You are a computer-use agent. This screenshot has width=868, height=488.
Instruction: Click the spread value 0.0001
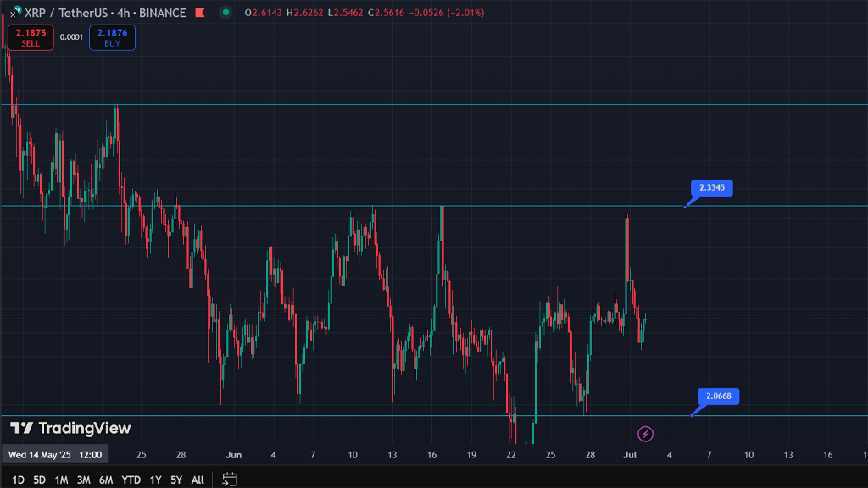(x=71, y=37)
